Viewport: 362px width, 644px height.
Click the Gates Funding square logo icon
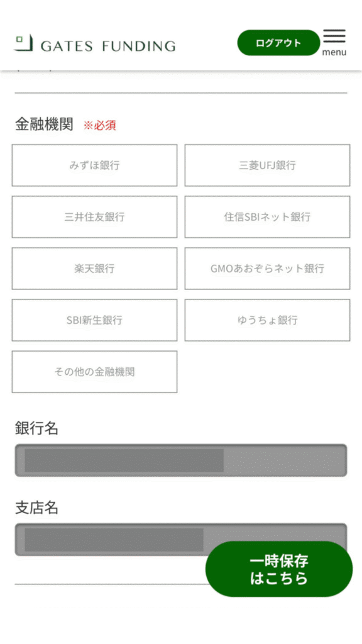pyautogui.click(x=23, y=43)
